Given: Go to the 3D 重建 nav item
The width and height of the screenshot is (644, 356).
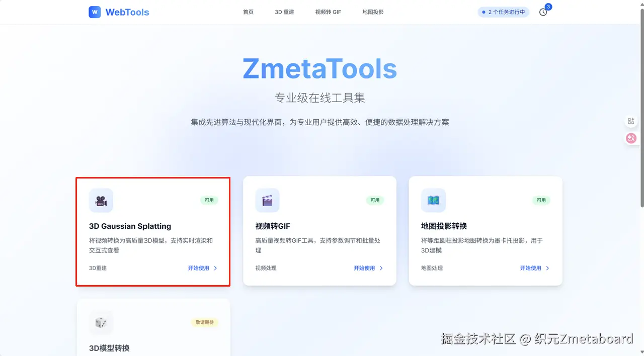Looking at the screenshot, I should 284,12.
